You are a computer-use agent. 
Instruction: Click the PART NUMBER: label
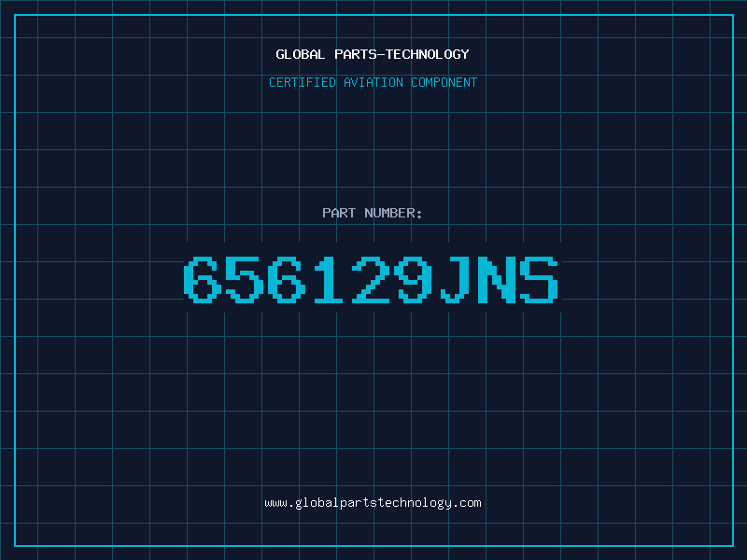pos(373,213)
